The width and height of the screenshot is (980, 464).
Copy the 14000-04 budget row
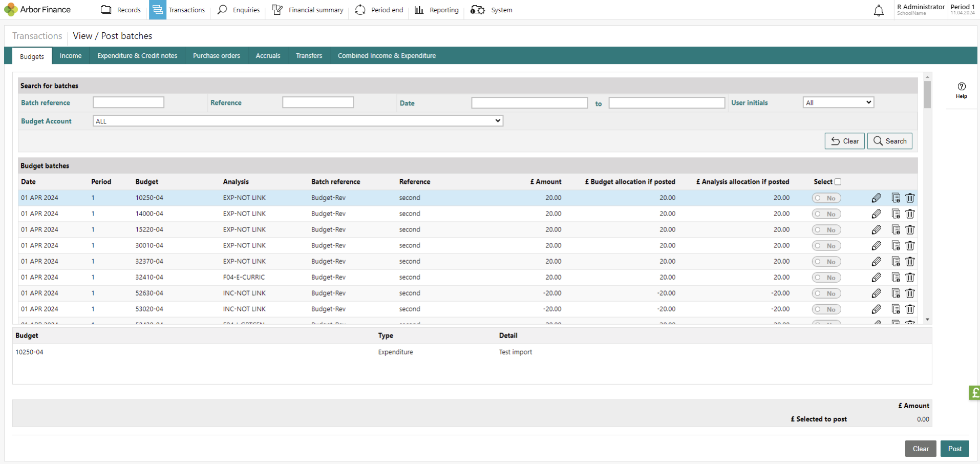click(896, 214)
